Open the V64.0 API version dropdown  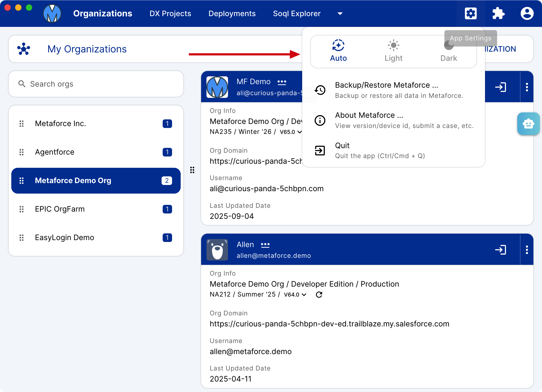click(x=295, y=295)
